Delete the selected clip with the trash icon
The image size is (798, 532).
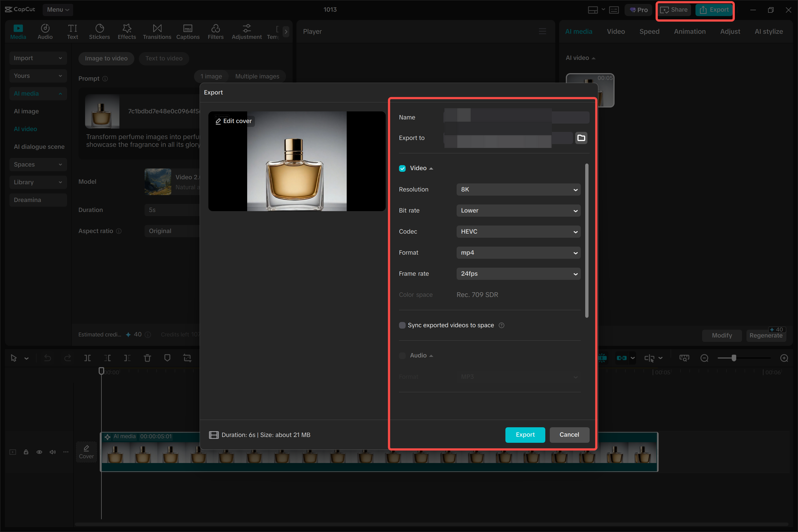(147, 358)
